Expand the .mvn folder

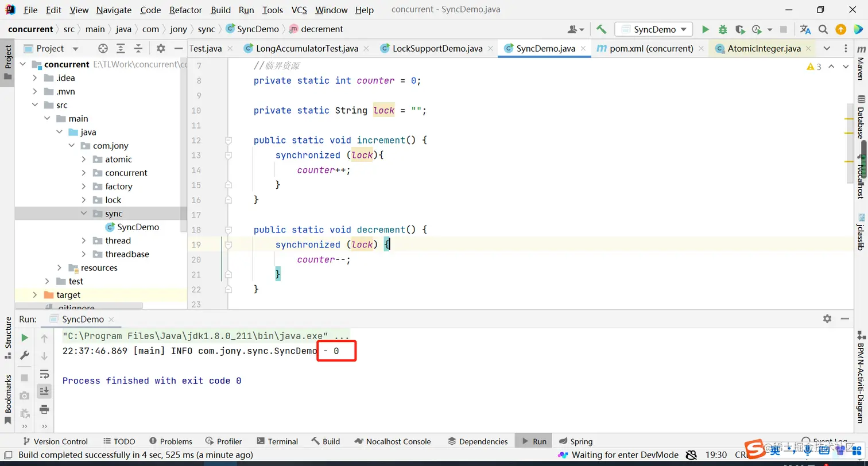[34, 92]
